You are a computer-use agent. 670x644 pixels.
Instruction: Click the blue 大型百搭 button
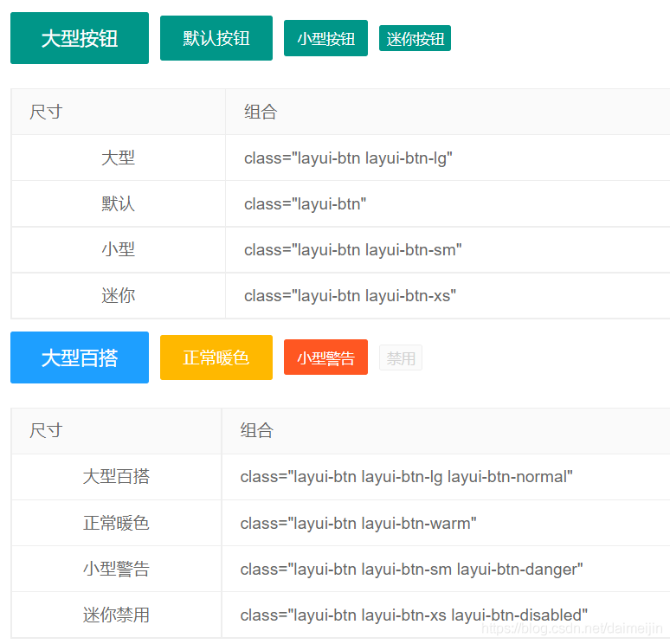pos(80,357)
